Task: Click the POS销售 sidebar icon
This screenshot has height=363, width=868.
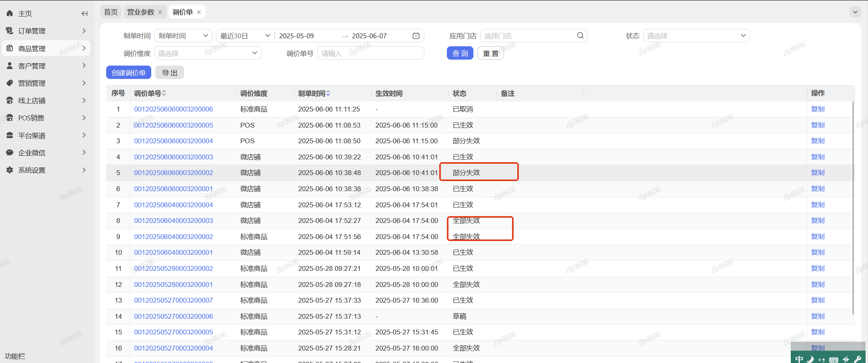Action: click(x=10, y=118)
